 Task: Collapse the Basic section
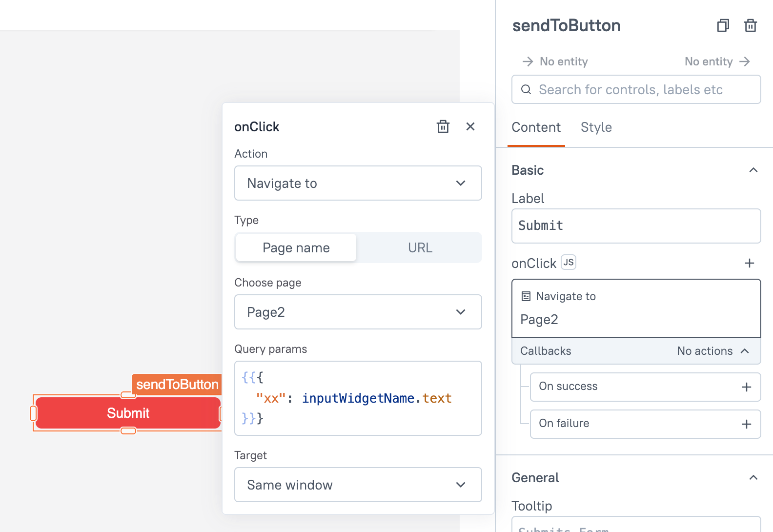pos(753,170)
